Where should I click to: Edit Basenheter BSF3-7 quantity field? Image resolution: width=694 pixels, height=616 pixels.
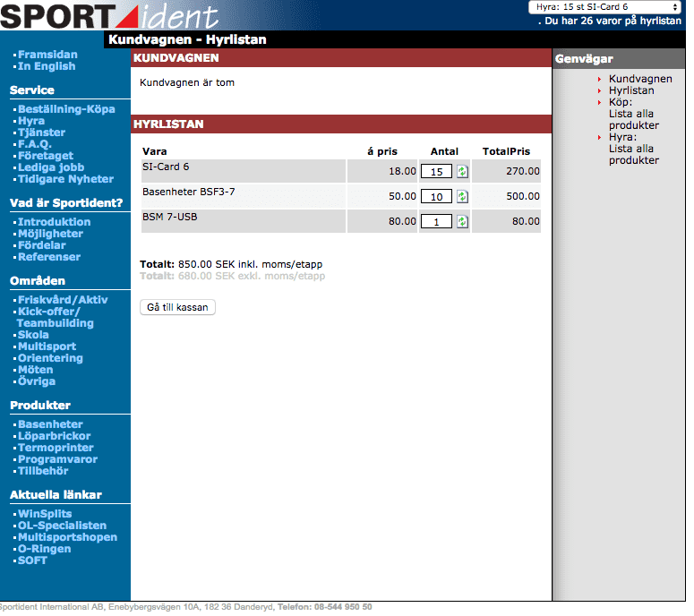tap(436, 196)
